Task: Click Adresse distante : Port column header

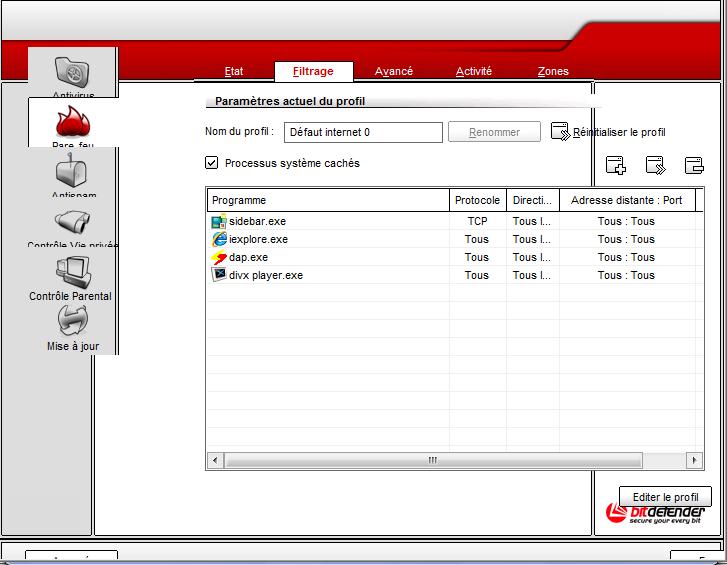Action: tap(627, 200)
